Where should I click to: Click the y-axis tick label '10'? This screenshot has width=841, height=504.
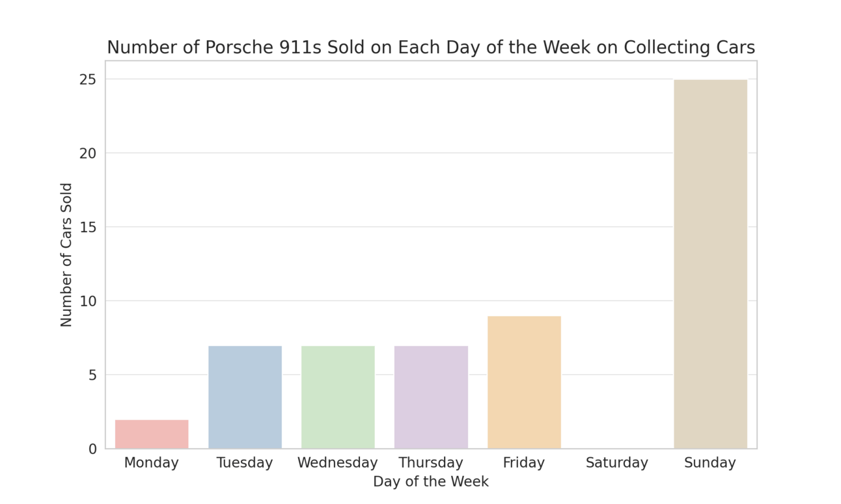tap(88, 301)
